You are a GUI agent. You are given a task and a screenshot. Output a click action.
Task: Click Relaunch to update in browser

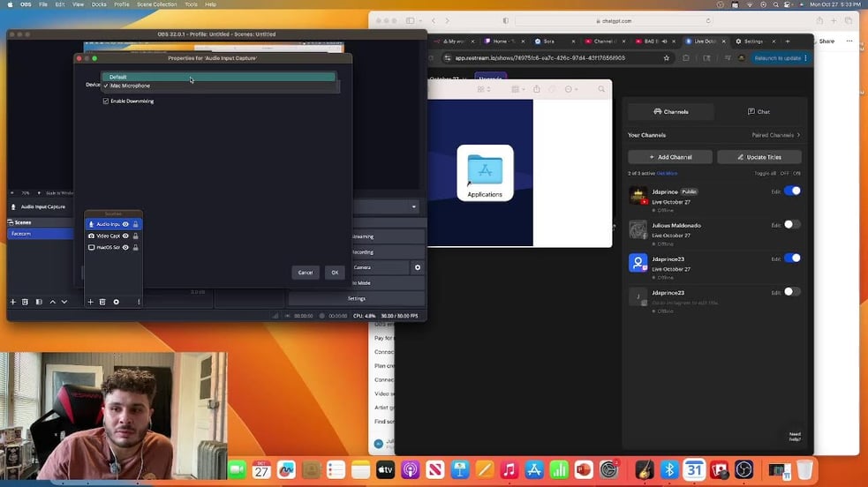778,58
